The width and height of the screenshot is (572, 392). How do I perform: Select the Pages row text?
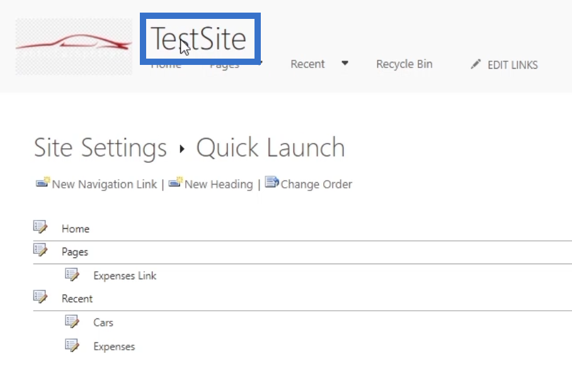pyautogui.click(x=75, y=252)
